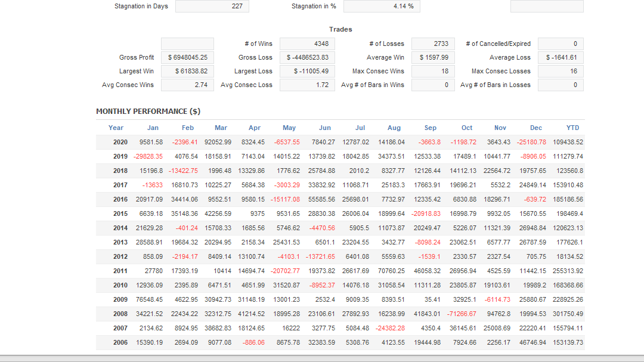Screen dimensions: 644x362
Task: Click the YTD column header
Action: pyautogui.click(x=572, y=128)
